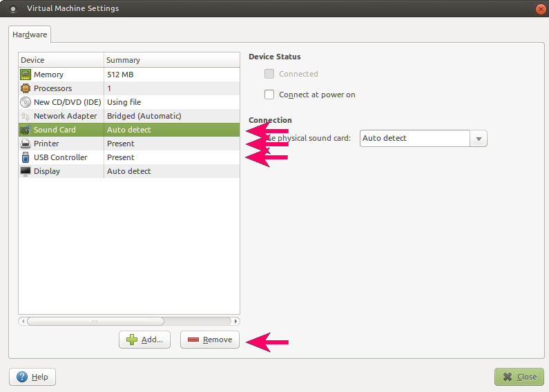Click the Close button at bottom right
This screenshot has width=549, height=392.
519,377
